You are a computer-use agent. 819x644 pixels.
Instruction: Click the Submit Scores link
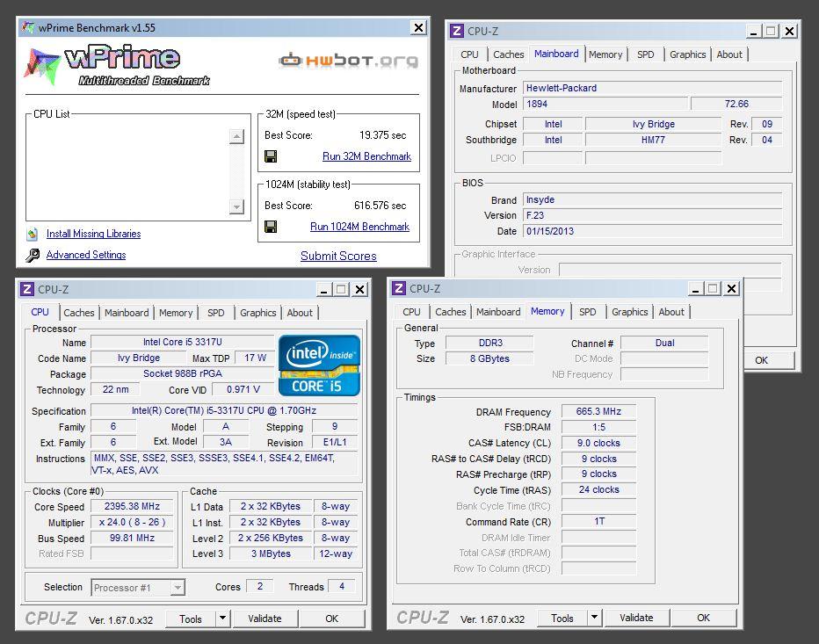tap(338, 256)
